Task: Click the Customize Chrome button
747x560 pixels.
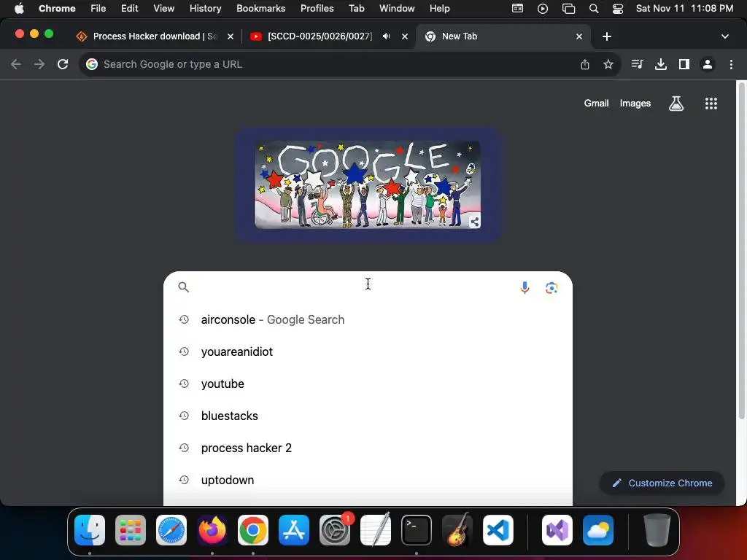Action: click(x=662, y=483)
